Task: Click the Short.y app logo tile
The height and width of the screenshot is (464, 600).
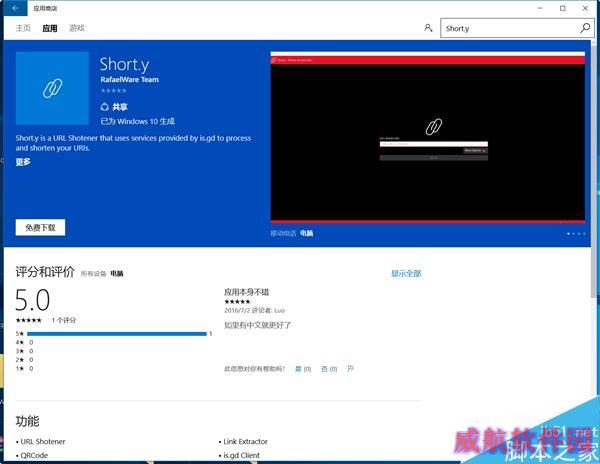Action: (52, 88)
